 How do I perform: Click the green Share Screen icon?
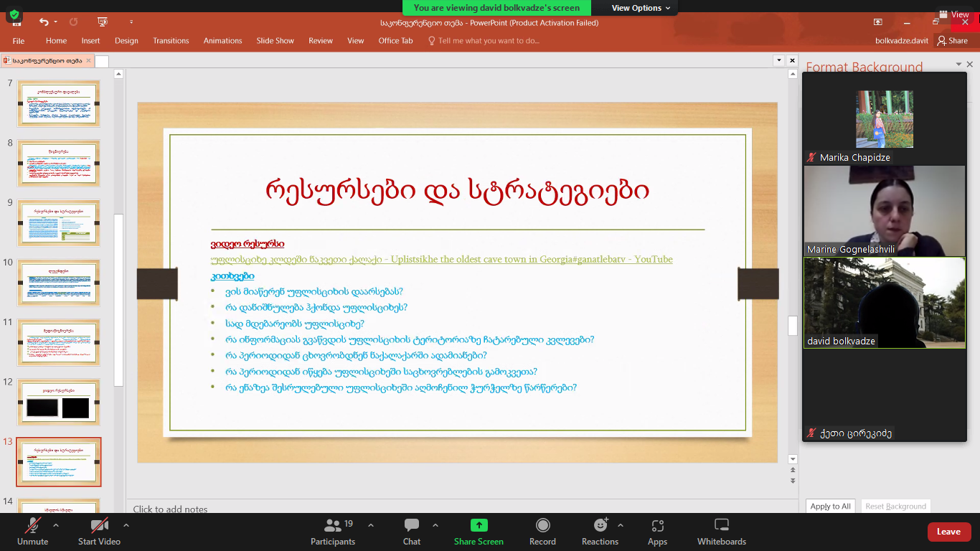(479, 526)
